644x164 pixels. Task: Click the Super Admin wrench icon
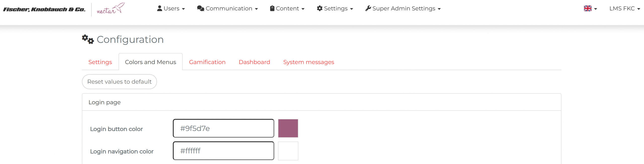point(368,8)
